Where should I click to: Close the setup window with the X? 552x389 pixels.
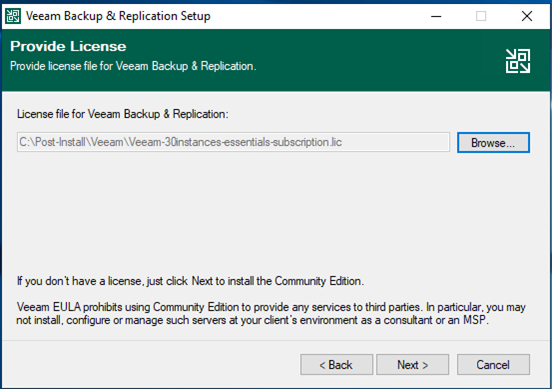point(527,16)
